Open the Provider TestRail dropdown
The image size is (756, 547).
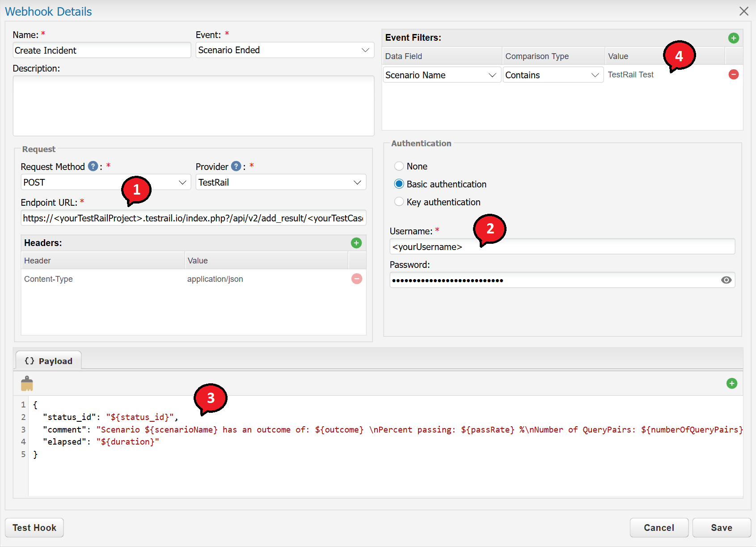pyautogui.click(x=281, y=182)
